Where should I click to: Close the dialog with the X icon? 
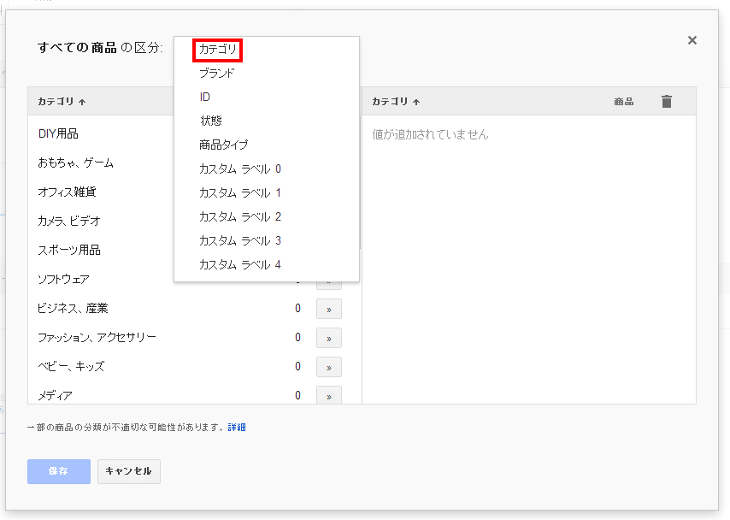[x=692, y=40]
